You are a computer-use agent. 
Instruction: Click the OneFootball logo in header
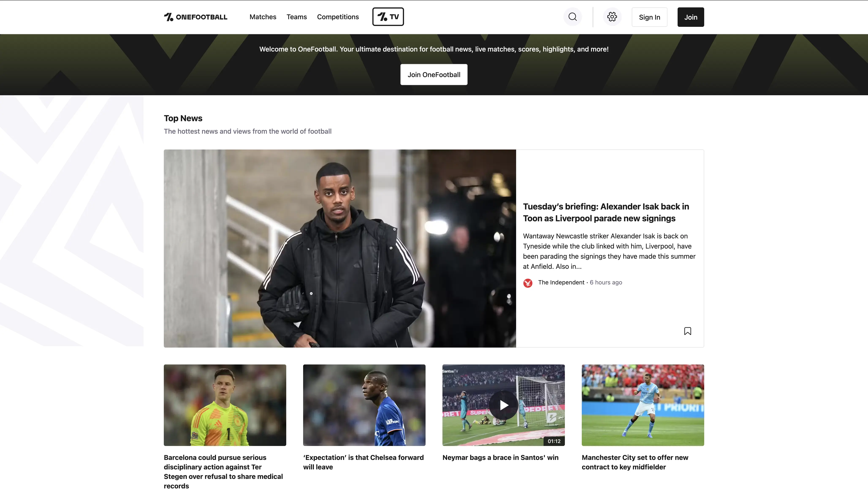tap(195, 17)
